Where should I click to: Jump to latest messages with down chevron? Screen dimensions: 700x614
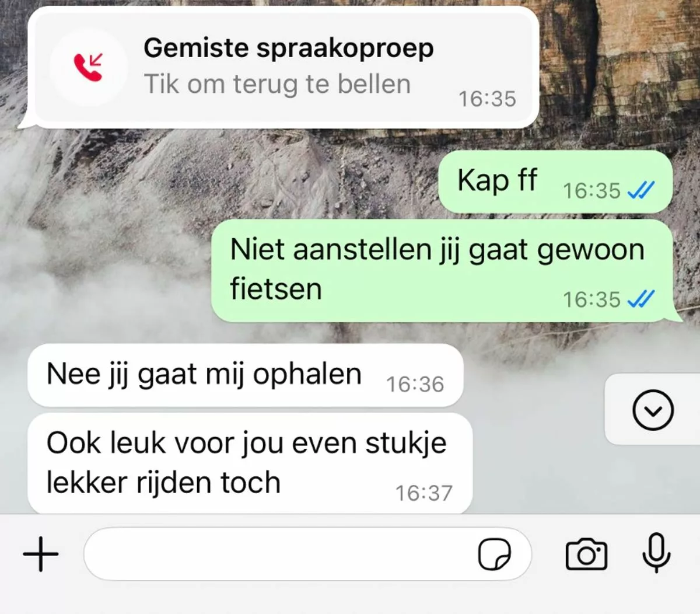point(653,410)
